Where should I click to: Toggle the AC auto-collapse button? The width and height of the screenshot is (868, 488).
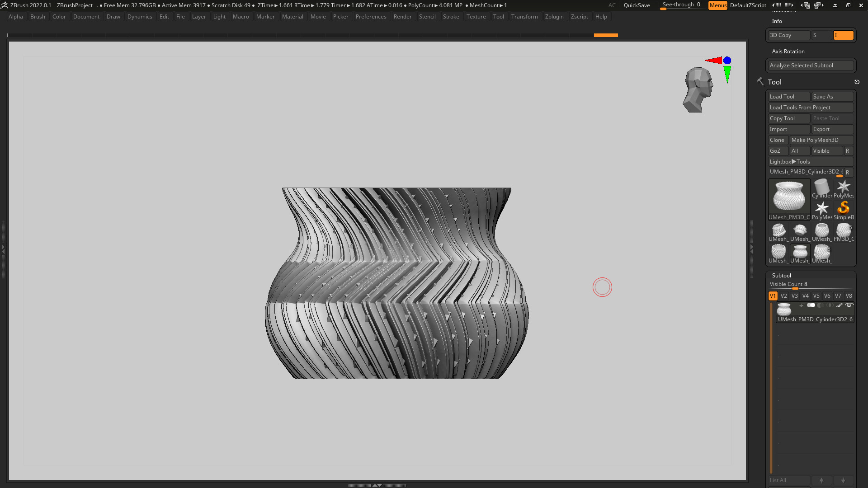pos(612,5)
